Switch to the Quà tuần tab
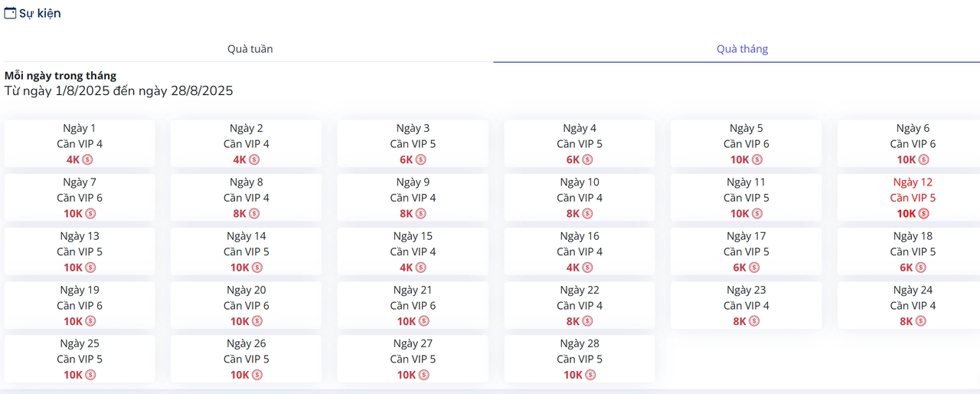The width and height of the screenshot is (980, 394). pyautogui.click(x=250, y=49)
